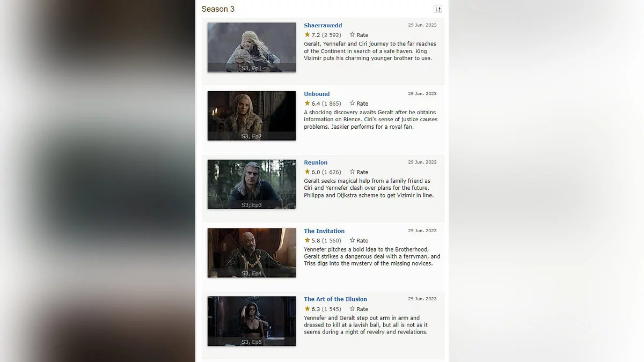Click Unbound air date 29 Jun. 2023
The width and height of the screenshot is (644, 362).
coord(422,94)
